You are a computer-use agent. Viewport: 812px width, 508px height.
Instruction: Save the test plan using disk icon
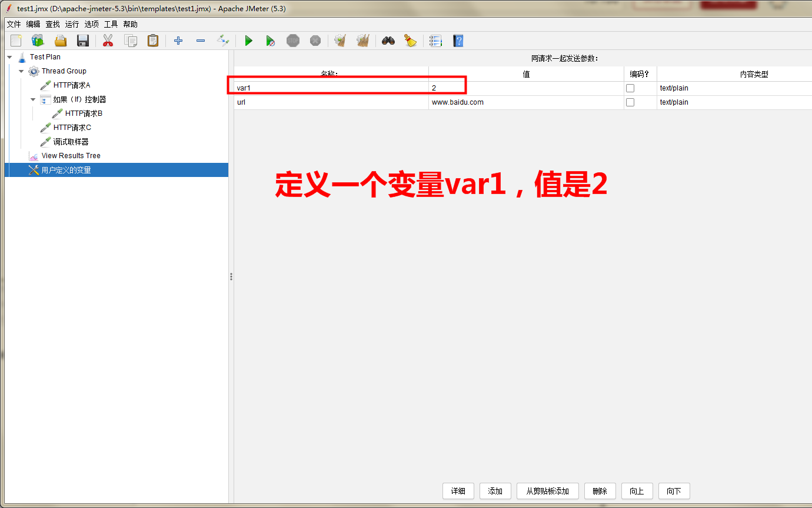(x=82, y=41)
